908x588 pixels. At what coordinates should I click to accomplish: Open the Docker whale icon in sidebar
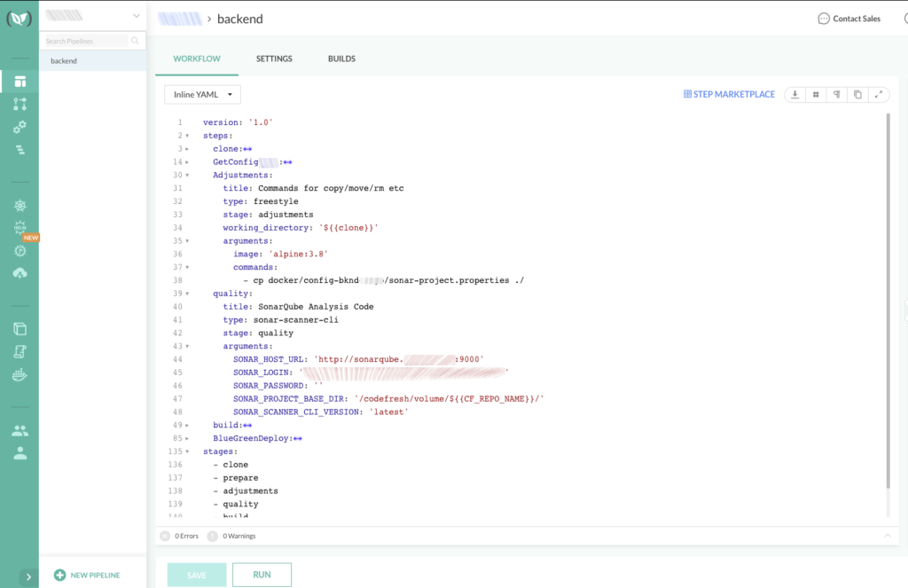tap(20, 375)
